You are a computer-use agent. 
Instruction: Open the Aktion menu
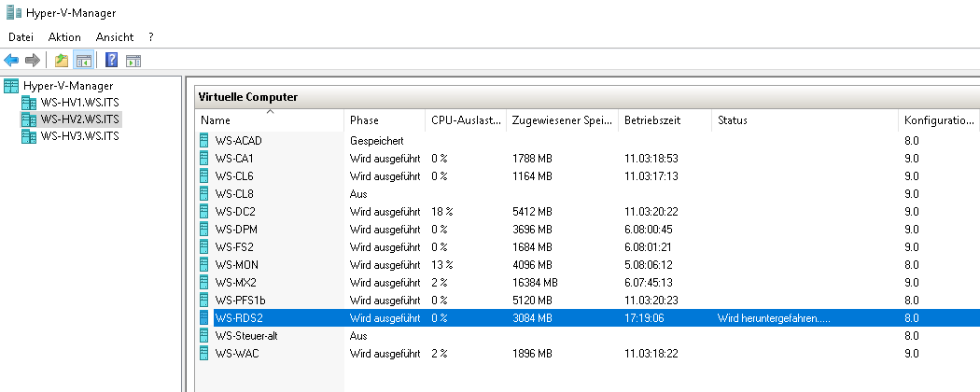click(x=64, y=37)
